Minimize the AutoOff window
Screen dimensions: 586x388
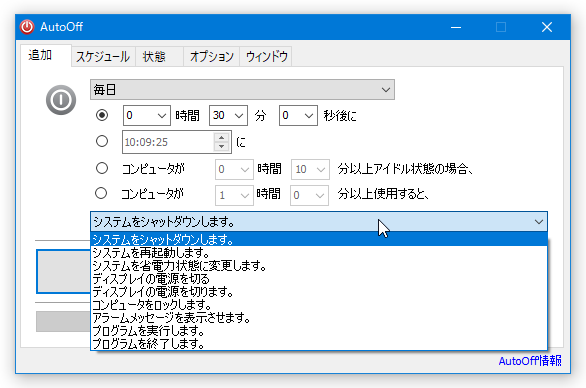456,27
